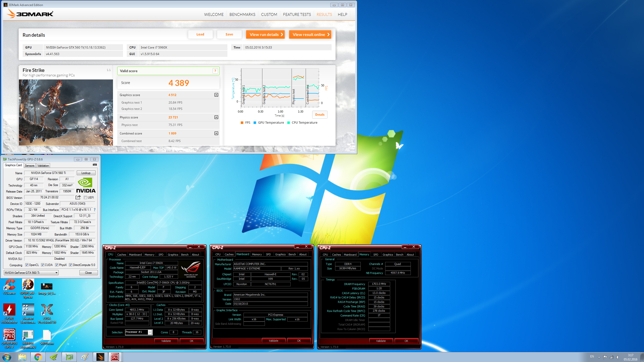Screen dimensions: 644x362
Task: Click the EN language indicator
Action: (x=592, y=356)
